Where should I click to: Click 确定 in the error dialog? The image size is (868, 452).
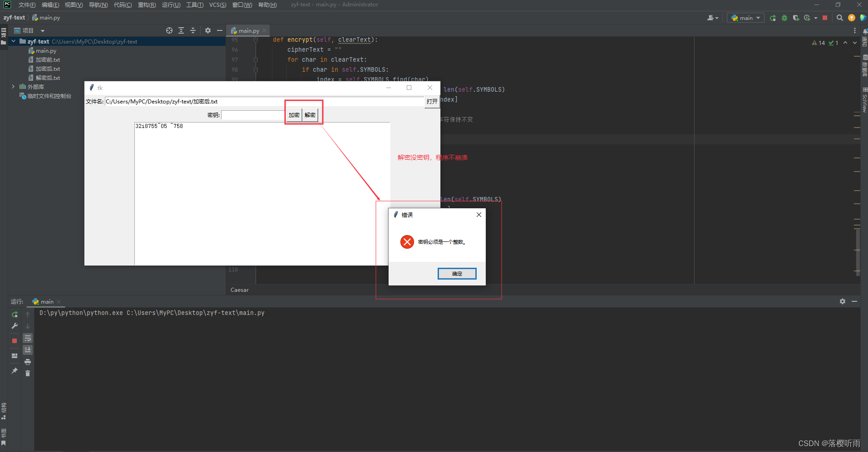[x=457, y=274]
